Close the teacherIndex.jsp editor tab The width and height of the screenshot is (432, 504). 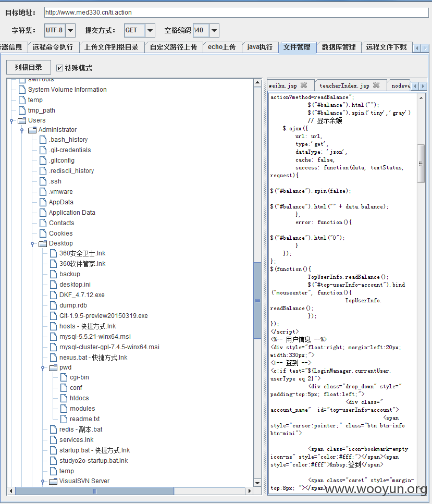point(376,85)
